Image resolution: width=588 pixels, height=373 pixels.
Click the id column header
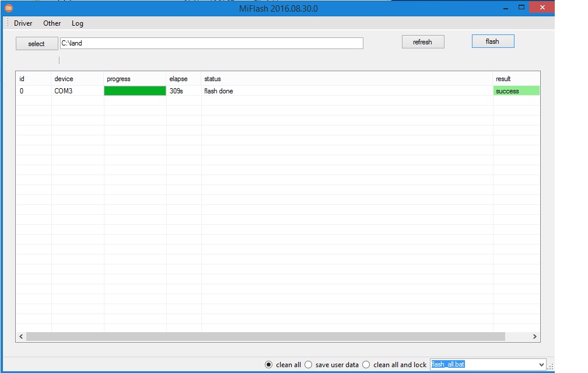pyautogui.click(x=33, y=79)
